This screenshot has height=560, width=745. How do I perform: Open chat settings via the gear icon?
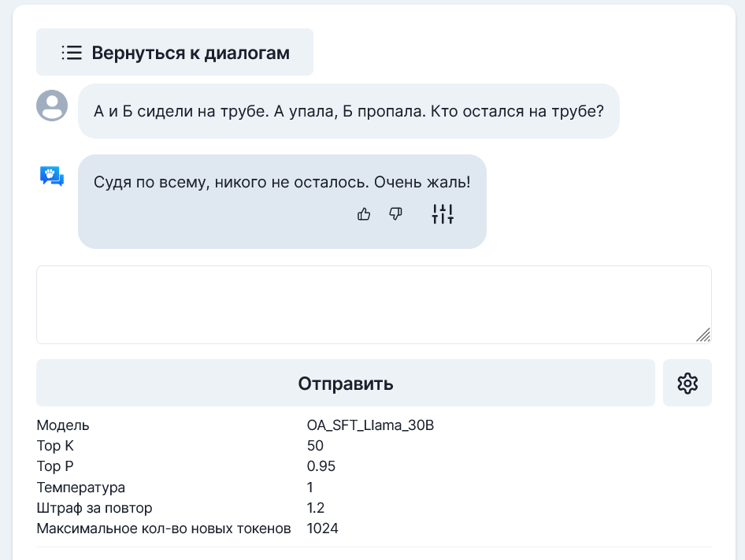688,384
